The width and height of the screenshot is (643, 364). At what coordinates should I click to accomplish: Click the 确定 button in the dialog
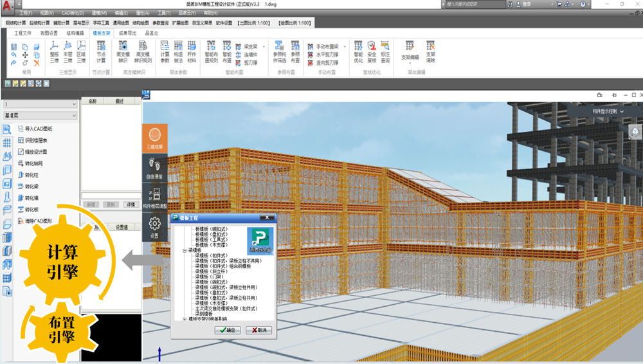[x=226, y=330]
